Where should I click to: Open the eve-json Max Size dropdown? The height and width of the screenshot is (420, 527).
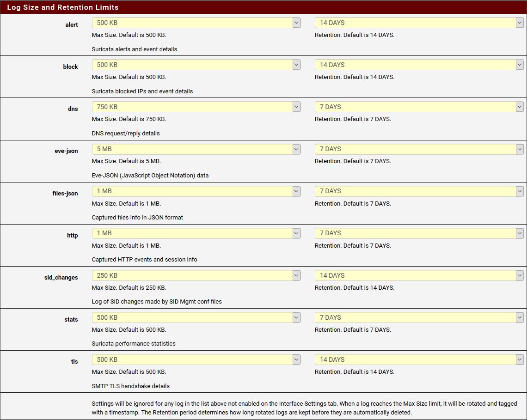tap(196, 149)
